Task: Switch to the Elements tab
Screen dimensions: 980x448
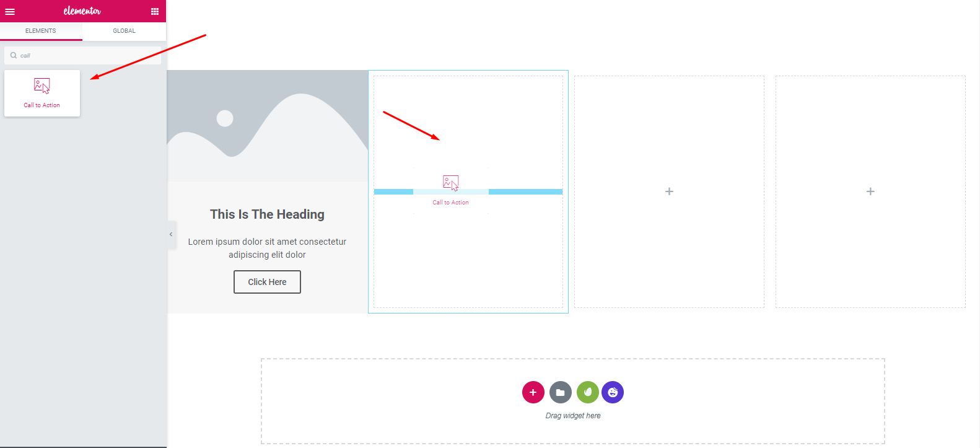Action: 41,31
